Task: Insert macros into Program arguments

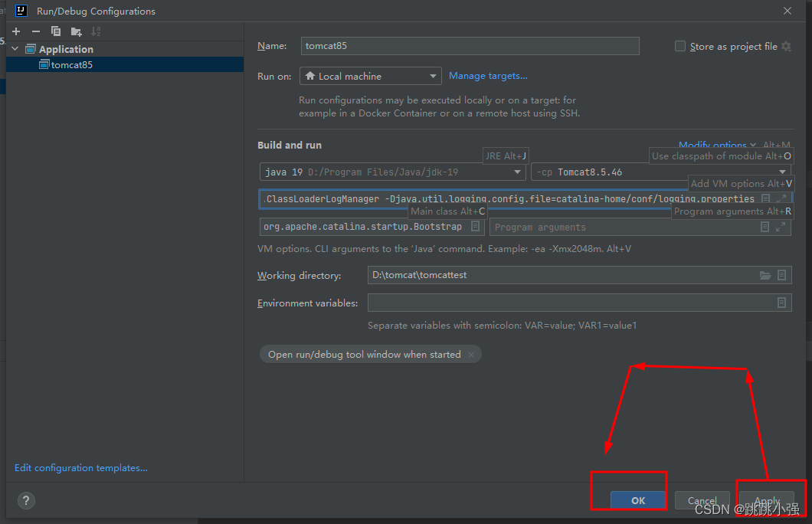Action: 765,227
